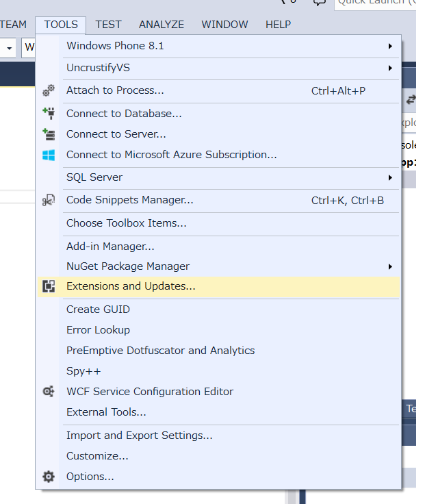This screenshot has width=438, height=504.
Task: Expand the Windows Phone 8.1 submenu arrow
Action: tap(390, 46)
